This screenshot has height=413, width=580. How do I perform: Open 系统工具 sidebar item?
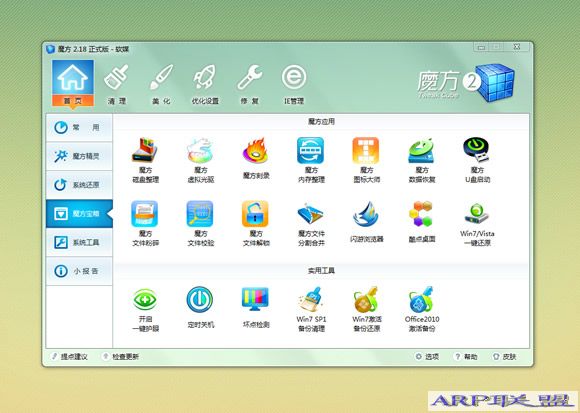79,243
